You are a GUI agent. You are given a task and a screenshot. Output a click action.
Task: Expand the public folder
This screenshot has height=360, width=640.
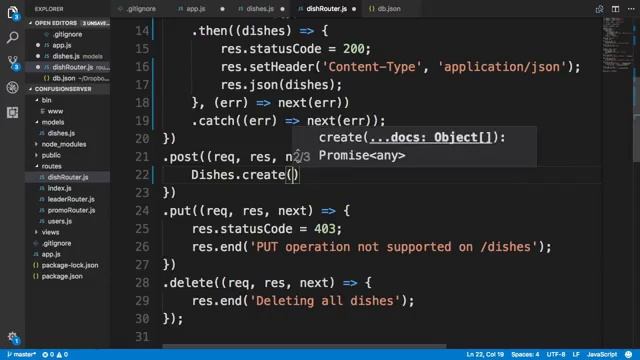[51, 155]
